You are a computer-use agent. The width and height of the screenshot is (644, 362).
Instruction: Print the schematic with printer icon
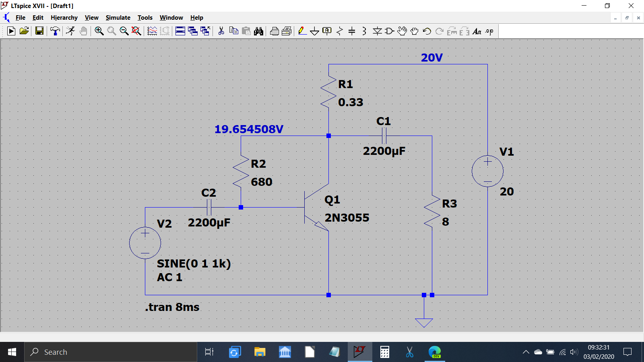287,31
